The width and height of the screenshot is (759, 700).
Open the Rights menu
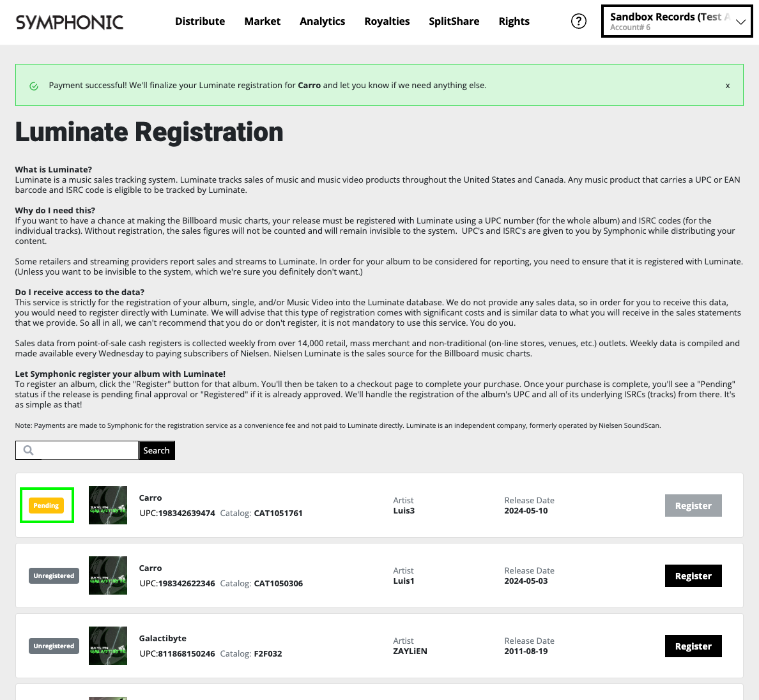click(514, 21)
